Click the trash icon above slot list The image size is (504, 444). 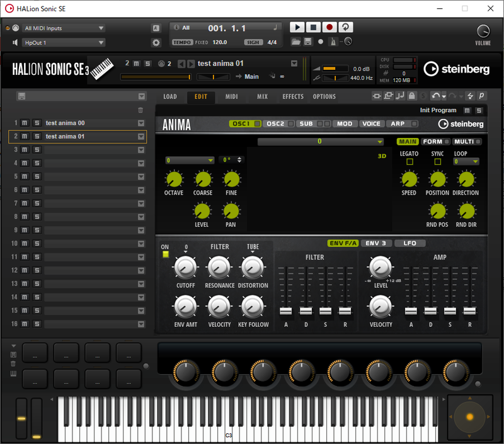tap(140, 110)
